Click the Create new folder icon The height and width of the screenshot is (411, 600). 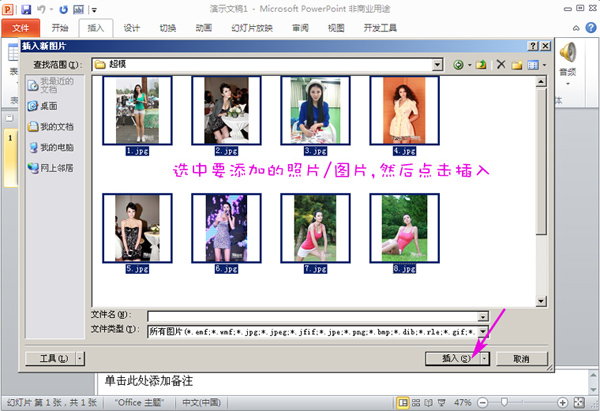pyautogui.click(x=517, y=65)
